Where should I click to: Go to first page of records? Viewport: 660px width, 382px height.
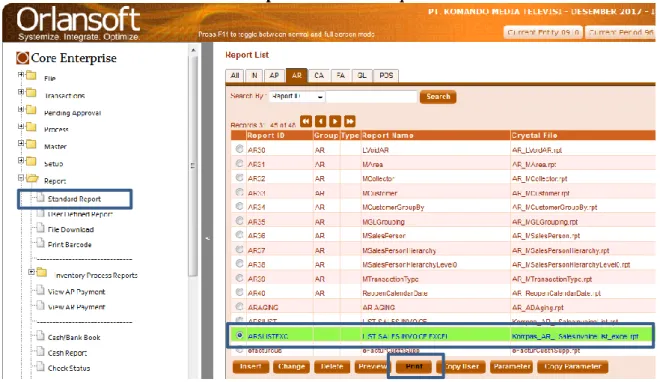click(x=306, y=122)
